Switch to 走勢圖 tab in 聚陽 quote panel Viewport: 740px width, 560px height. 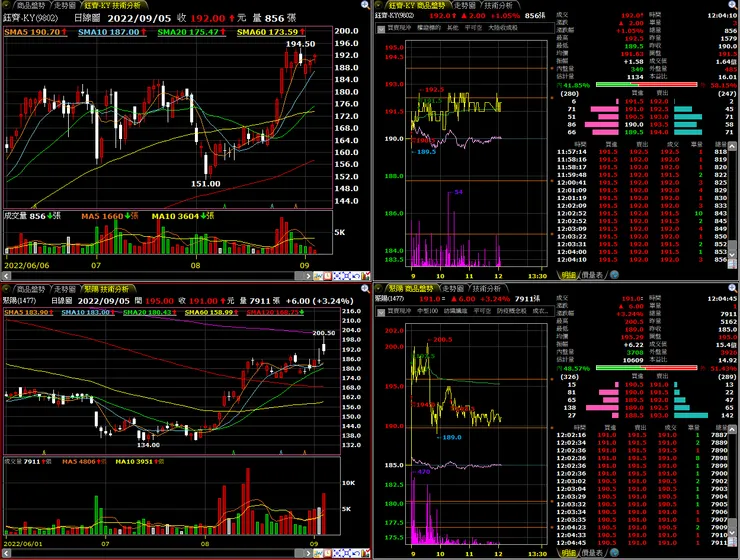pos(453,288)
